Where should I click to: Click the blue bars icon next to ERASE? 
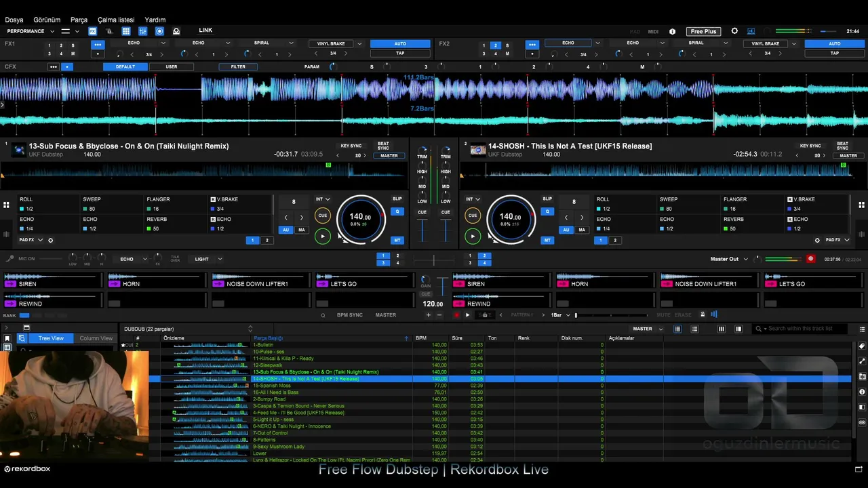pos(714,314)
